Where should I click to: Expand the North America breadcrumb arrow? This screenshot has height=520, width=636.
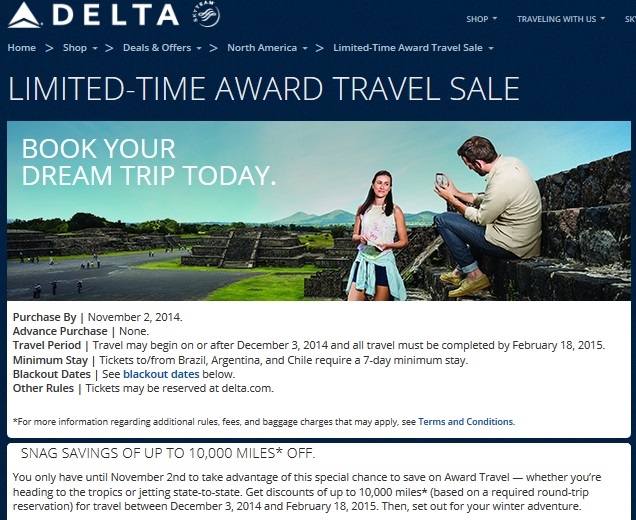pos(305,48)
